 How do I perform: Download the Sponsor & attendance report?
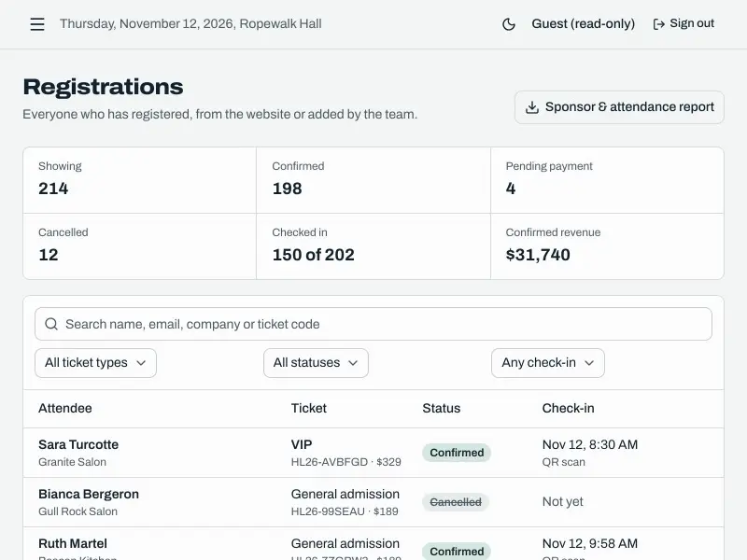pos(619,107)
